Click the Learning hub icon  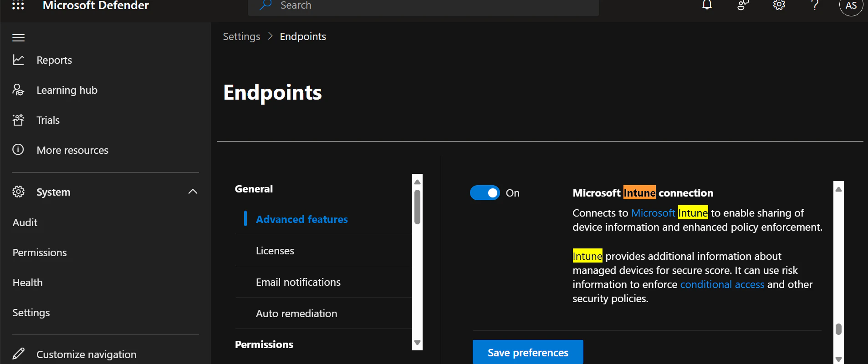coord(18,90)
